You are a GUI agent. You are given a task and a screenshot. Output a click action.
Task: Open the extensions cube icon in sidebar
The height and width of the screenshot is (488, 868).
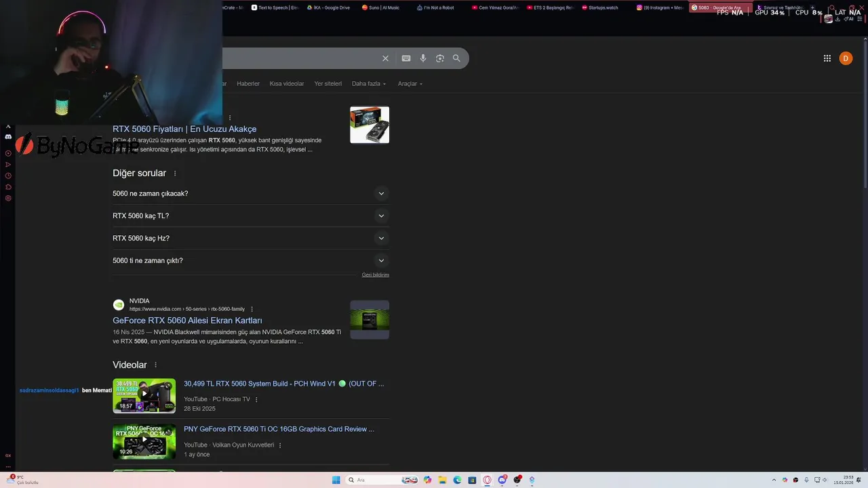click(8, 187)
